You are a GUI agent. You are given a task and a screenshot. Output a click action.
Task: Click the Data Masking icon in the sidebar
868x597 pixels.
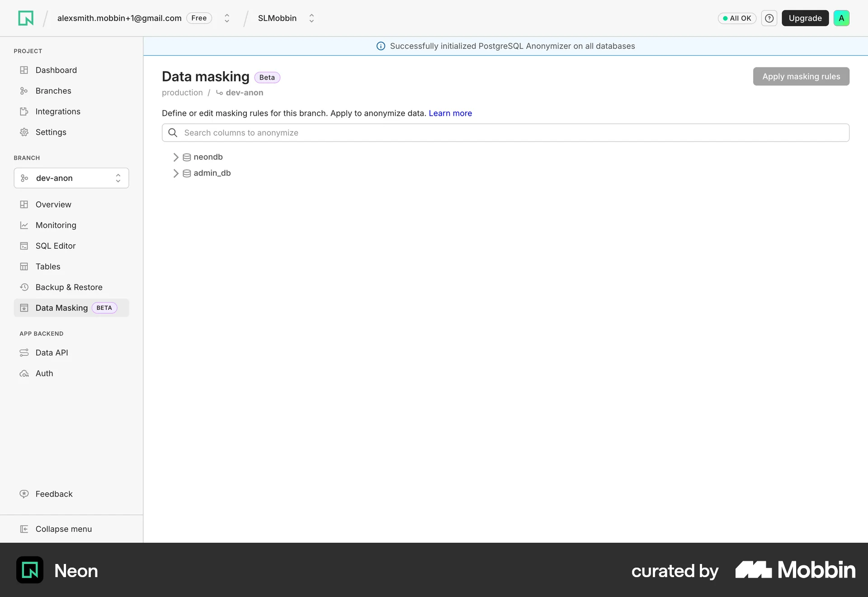click(x=24, y=308)
